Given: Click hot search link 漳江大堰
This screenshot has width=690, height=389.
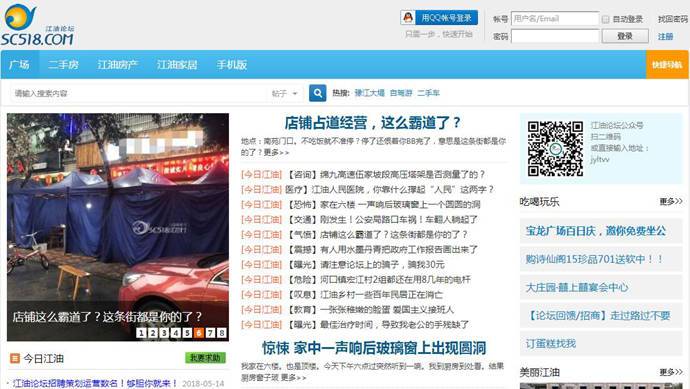Looking at the screenshot, I should pyautogui.click(x=370, y=93).
